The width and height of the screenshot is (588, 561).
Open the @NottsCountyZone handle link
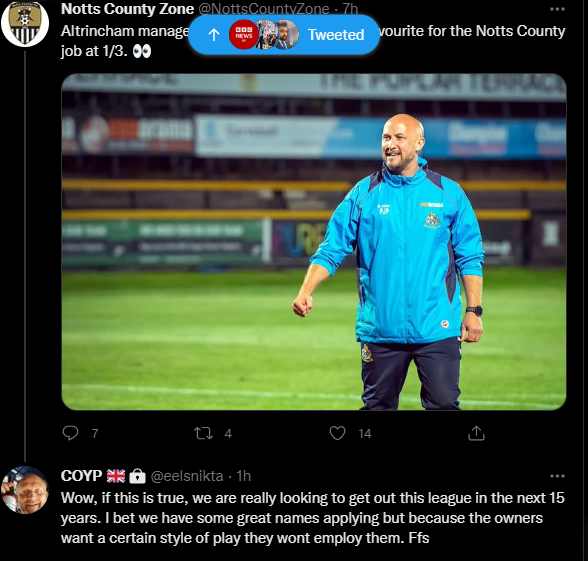click(x=264, y=9)
